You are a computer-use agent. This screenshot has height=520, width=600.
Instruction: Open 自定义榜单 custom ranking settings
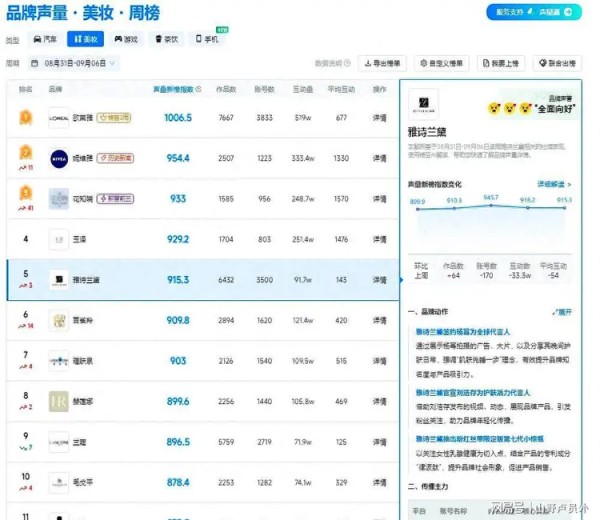(441, 63)
